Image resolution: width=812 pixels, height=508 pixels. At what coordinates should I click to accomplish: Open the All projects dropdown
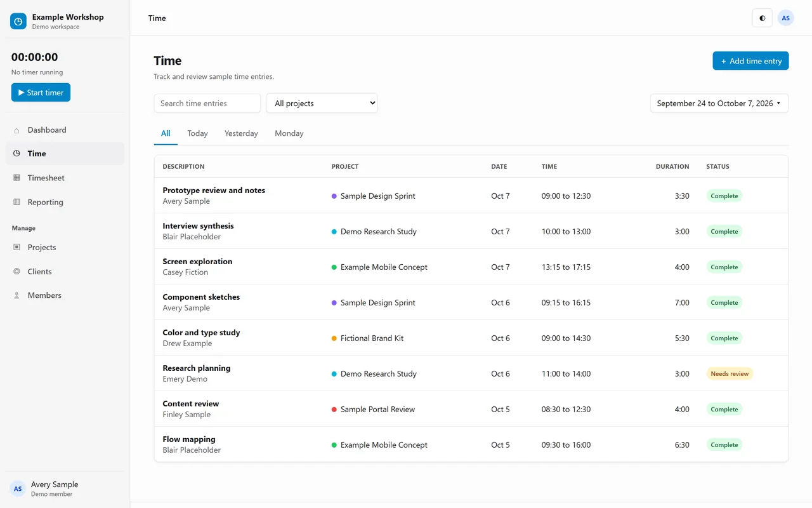click(x=322, y=104)
